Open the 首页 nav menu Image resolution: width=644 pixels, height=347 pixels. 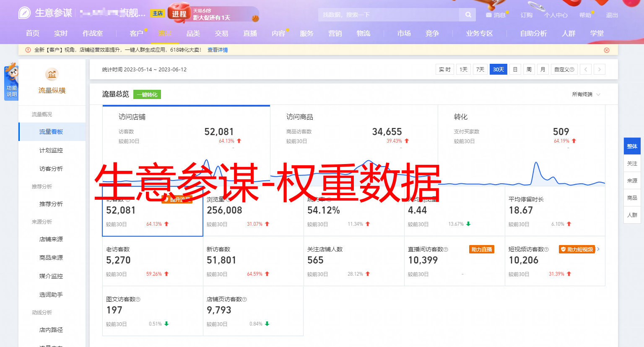pyautogui.click(x=33, y=33)
